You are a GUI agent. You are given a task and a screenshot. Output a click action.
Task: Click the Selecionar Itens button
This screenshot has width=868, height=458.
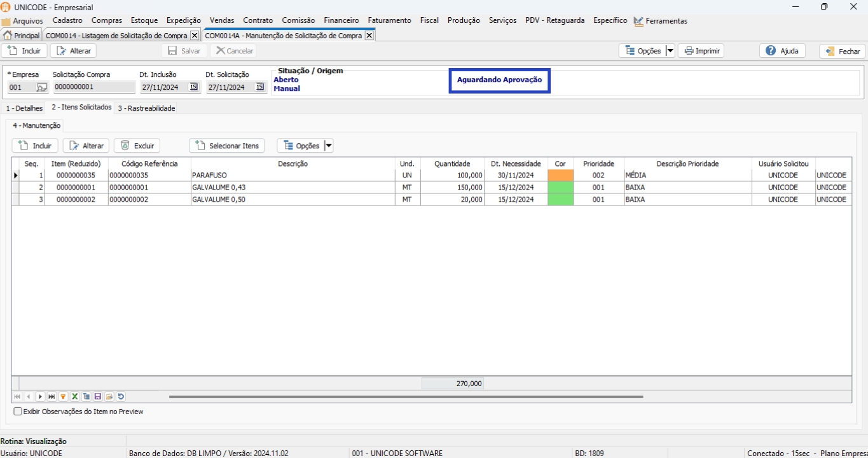click(x=227, y=146)
